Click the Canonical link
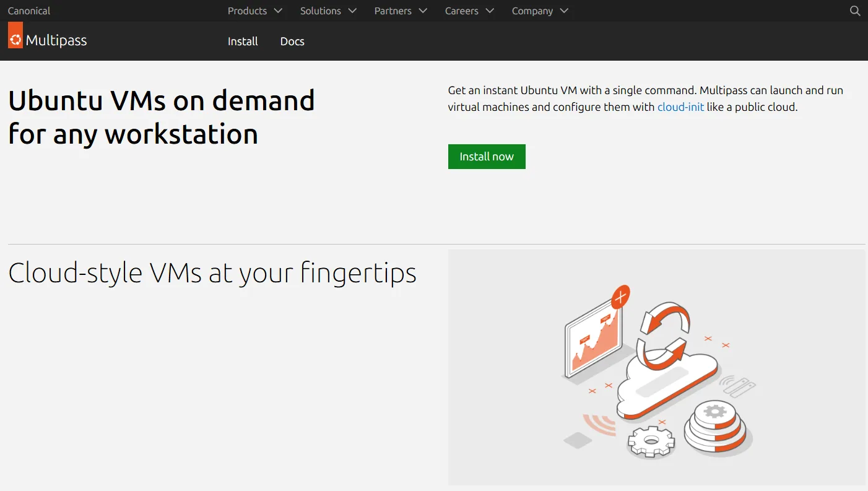Viewport: 868px width, 491px height. pyautogui.click(x=29, y=11)
